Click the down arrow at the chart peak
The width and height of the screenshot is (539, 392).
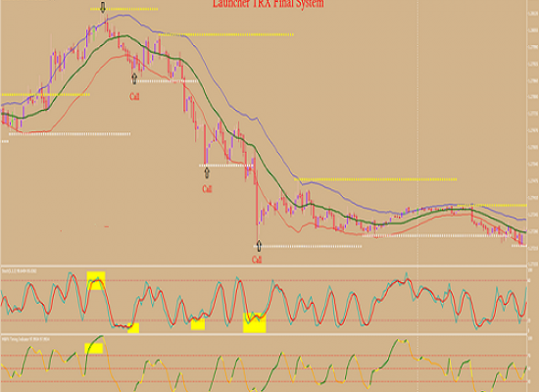tap(103, 7)
